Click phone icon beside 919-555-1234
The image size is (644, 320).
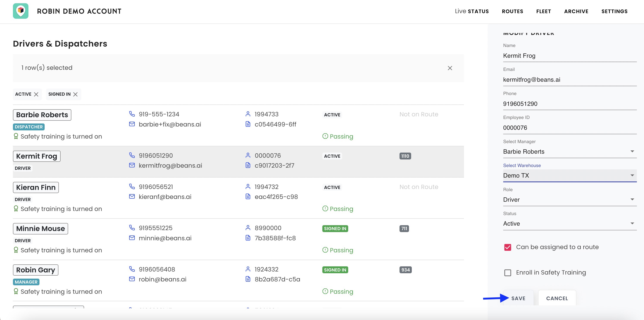(x=132, y=114)
